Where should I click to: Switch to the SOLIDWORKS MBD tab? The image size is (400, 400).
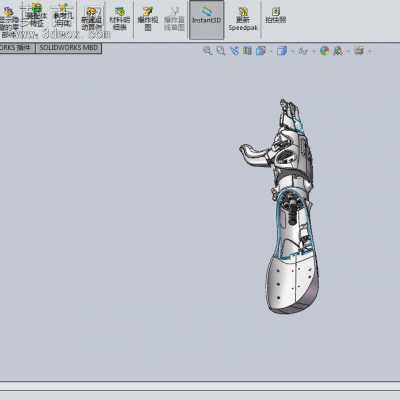tap(68, 48)
